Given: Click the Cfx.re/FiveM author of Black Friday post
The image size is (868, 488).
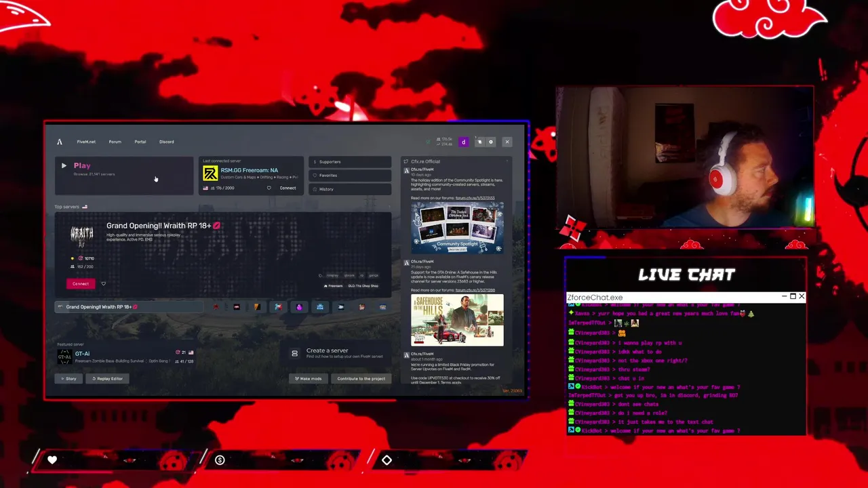Looking at the screenshot, I should click(422, 354).
